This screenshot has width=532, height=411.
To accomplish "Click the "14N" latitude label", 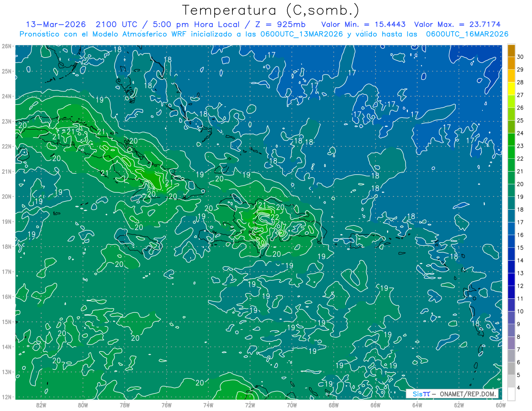I will pyautogui.click(x=6, y=347).
